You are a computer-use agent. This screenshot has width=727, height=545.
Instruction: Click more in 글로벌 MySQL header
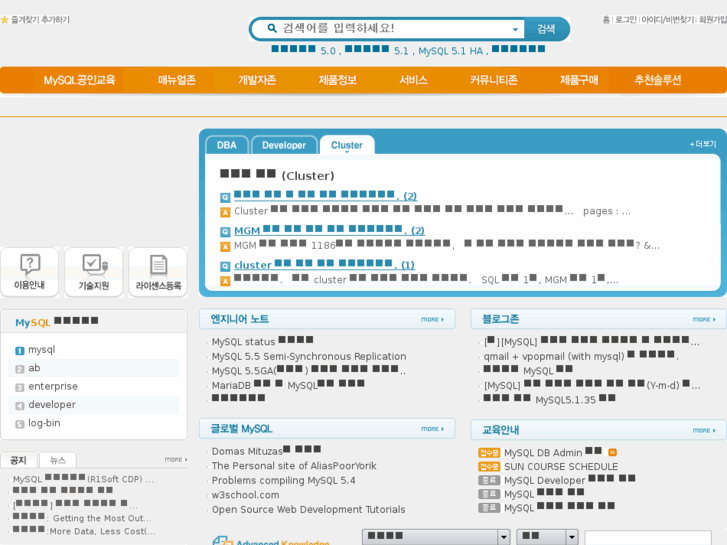432,429
